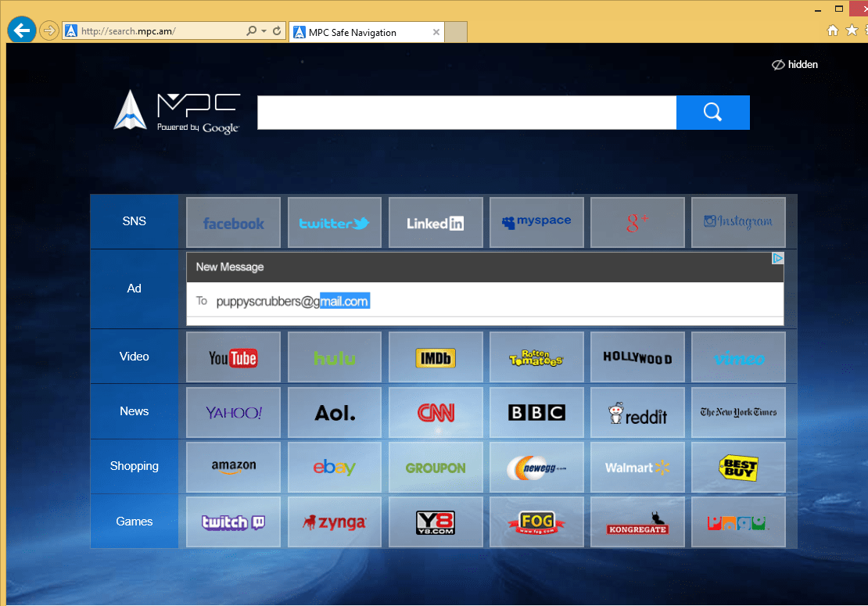
Task: Open the Aol. tile
Action: click(x=335, y=412)
